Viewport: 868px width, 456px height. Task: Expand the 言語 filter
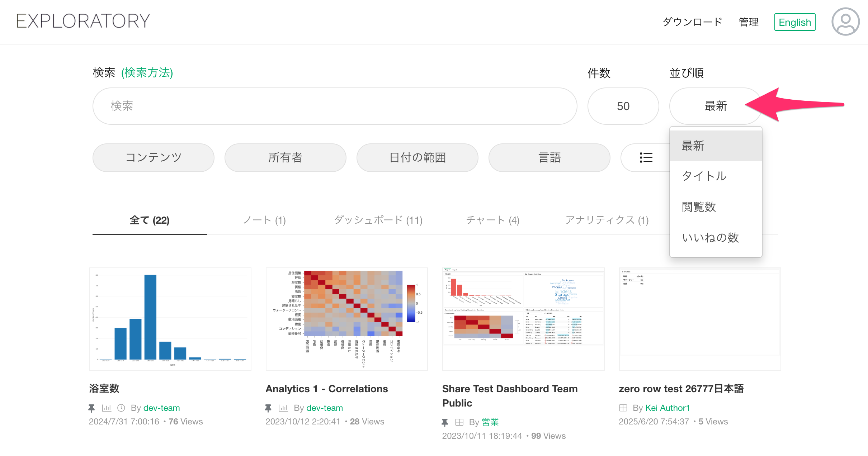point(549,158)
